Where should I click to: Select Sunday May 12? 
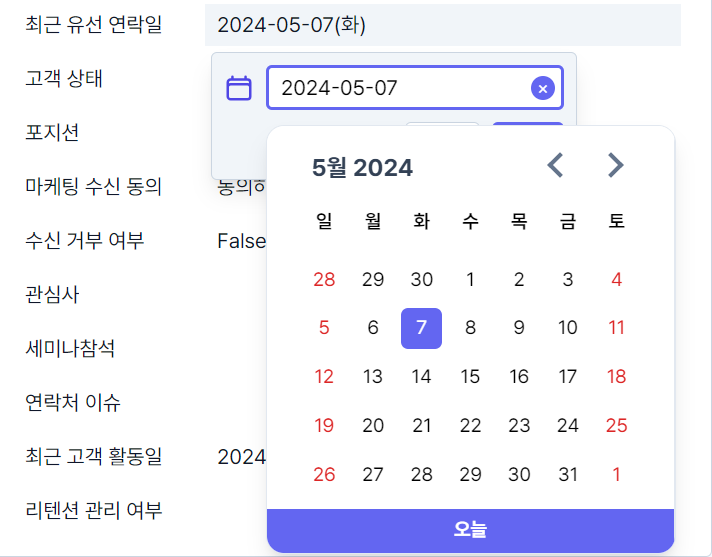click(x=324, y=377)
